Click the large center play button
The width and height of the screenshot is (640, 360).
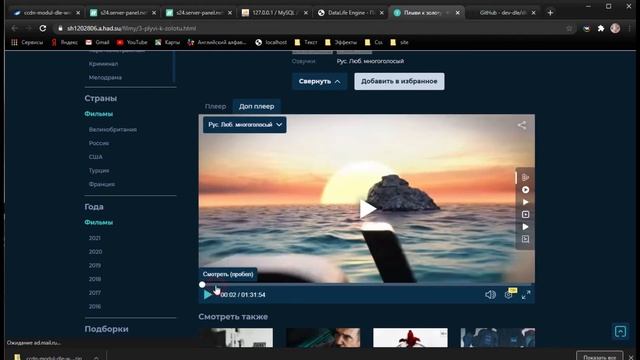pyautogui.click(x=367, y=209)
